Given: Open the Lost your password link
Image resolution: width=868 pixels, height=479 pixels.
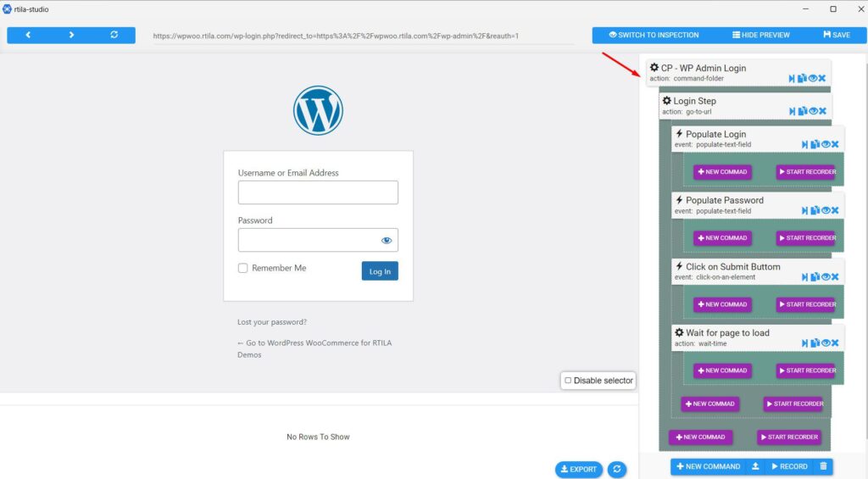Looking at the screenshot, I should click(272, 321).
